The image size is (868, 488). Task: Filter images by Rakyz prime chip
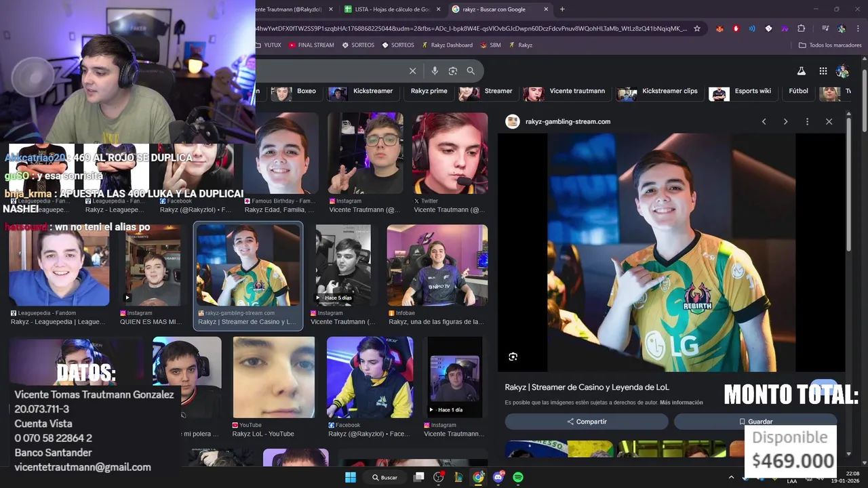click(429, 91)
